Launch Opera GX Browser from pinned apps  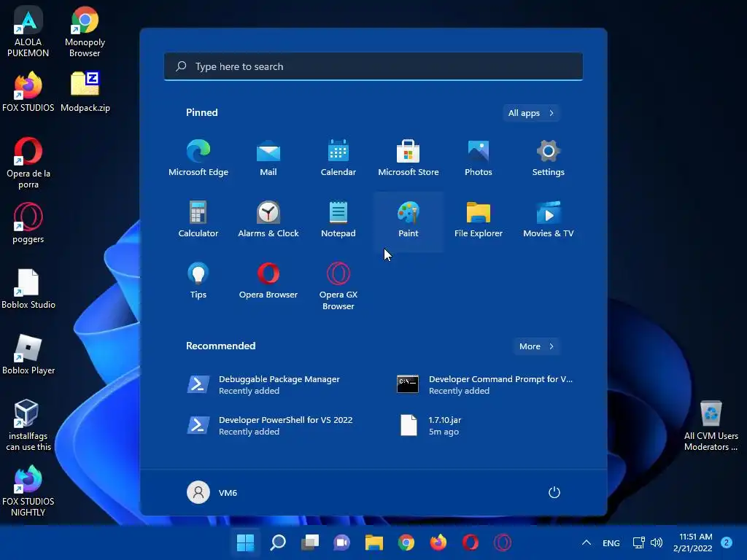(338, 286)
